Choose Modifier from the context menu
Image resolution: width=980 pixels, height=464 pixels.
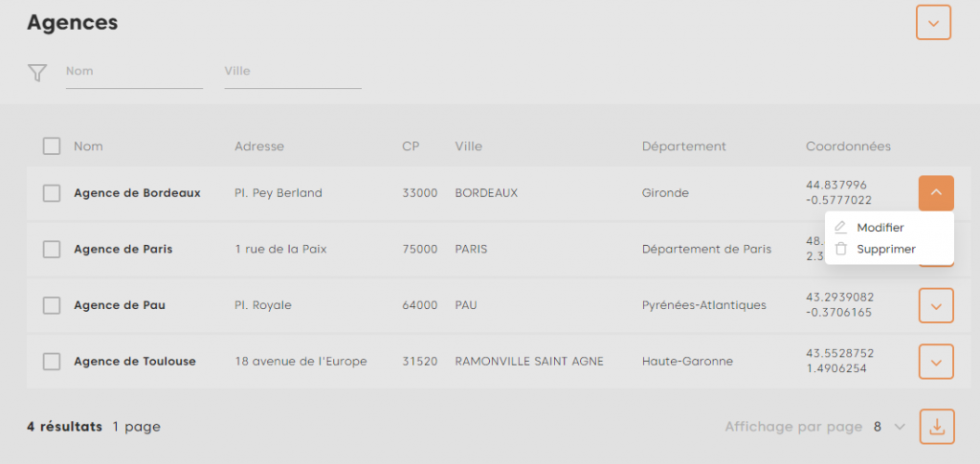click(880, 228)
